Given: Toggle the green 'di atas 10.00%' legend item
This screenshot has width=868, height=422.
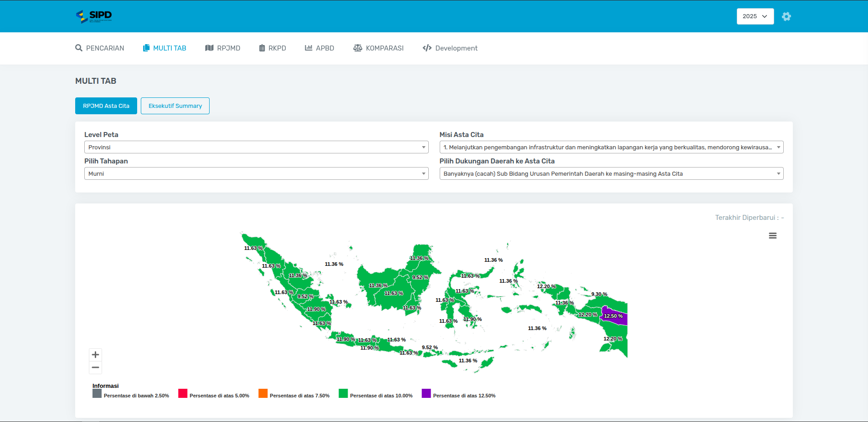Looking at the screenshot, I should pyautogui.click(x=380, y=396).
